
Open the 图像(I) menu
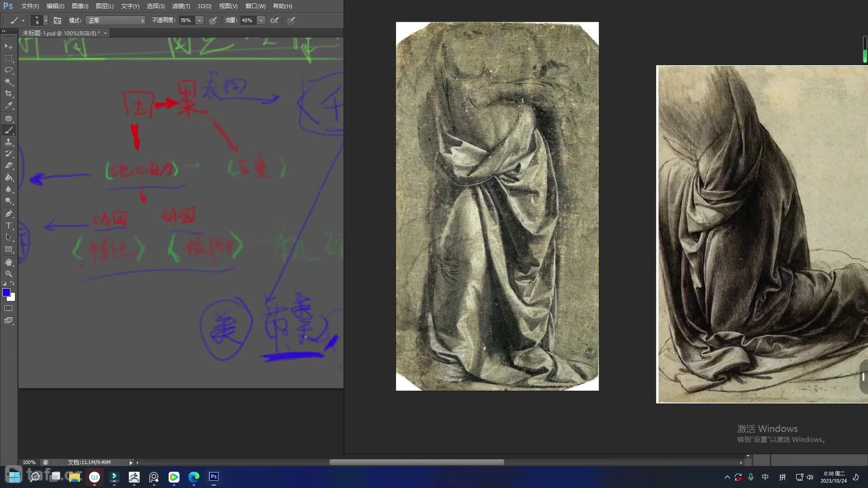pos(80,6)
